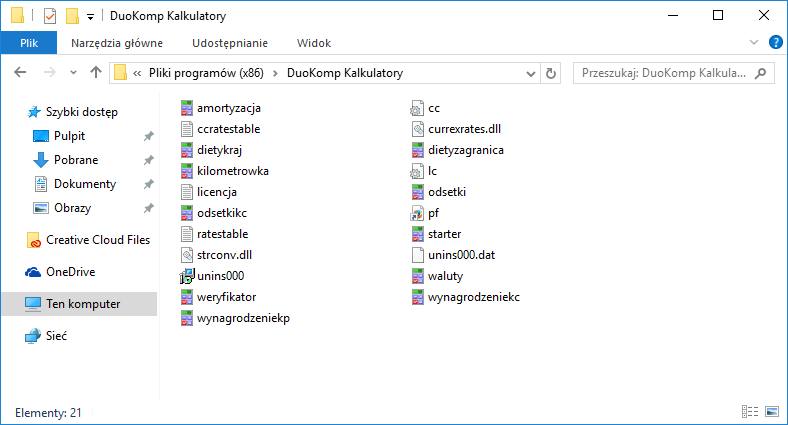Open Pobrane in navigation pane
This screenshot has height=425, width=788.
tap(75, 160)
